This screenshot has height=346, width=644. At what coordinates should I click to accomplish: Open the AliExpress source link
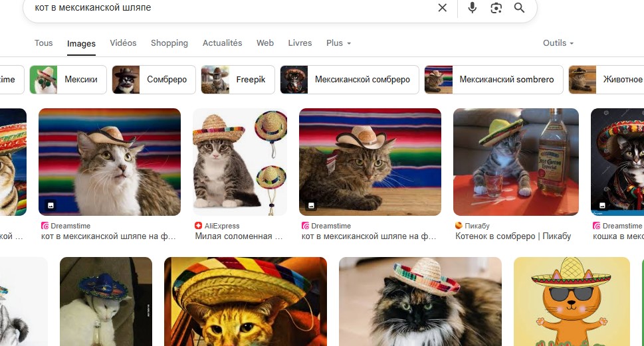[x=222, y=226]
